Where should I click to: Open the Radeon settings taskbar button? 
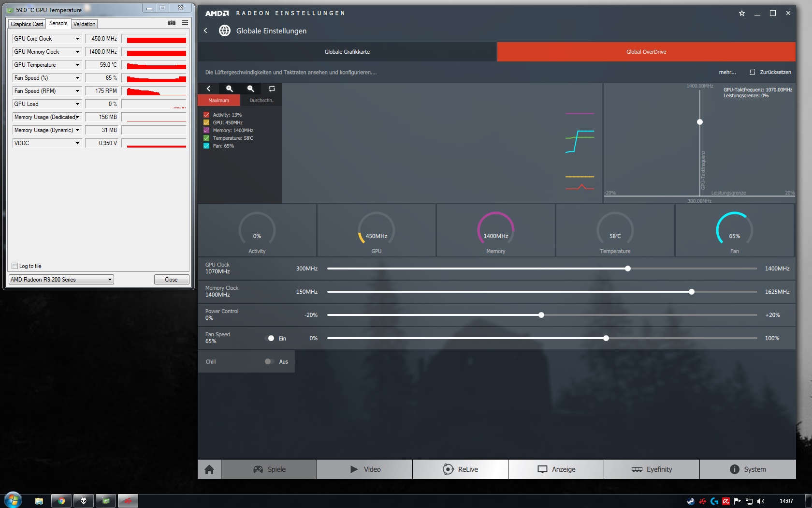coord(128,501)
